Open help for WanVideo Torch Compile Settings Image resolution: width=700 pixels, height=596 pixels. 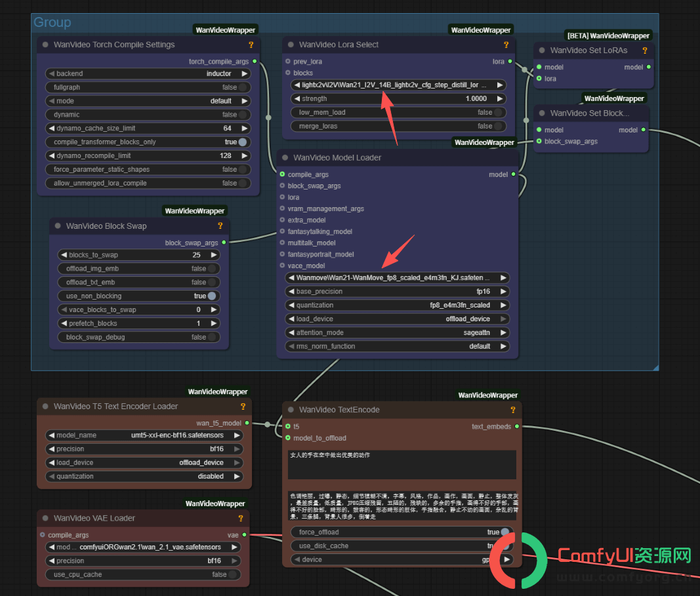pyautogui.click(x=251, y=45)
